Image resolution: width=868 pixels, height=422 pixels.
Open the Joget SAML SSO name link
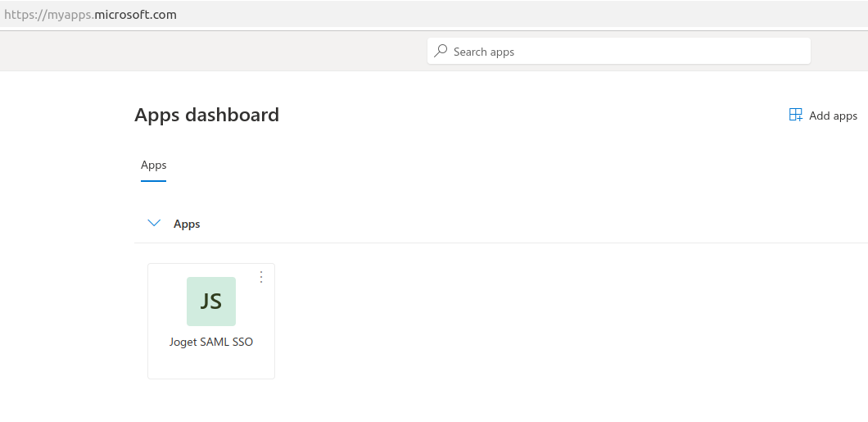(x=211, y=342)
